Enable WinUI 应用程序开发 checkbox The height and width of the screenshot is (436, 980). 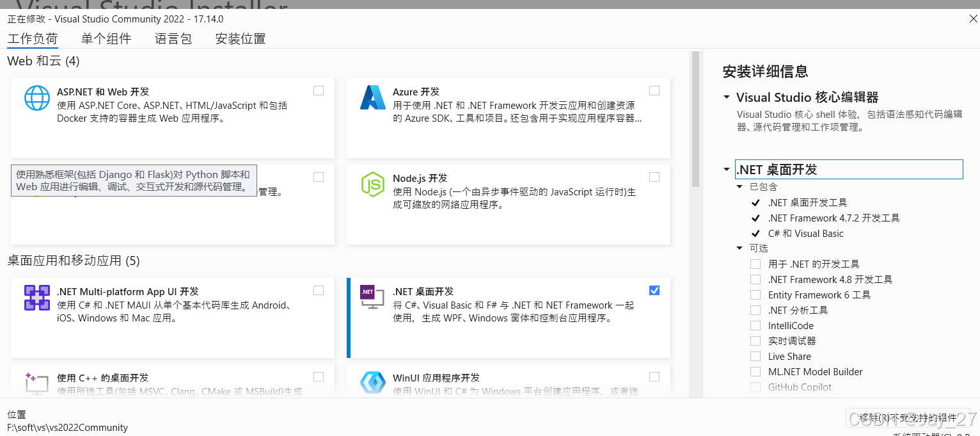[x=654, y=376]
